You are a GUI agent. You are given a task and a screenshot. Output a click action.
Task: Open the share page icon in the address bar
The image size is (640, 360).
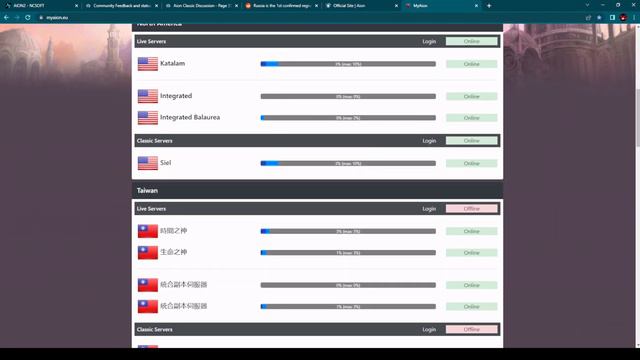tap(588, 18)
